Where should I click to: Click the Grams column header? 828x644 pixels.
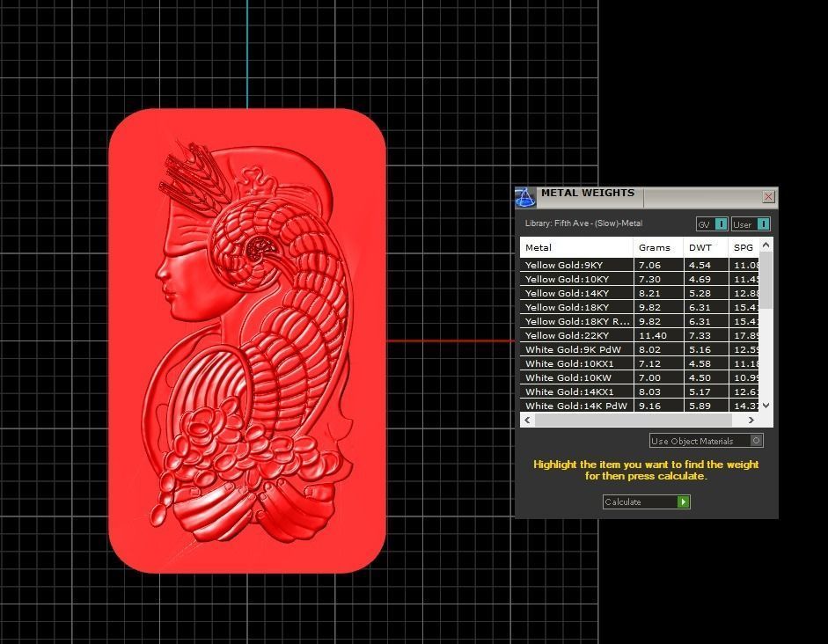point(658,247)
